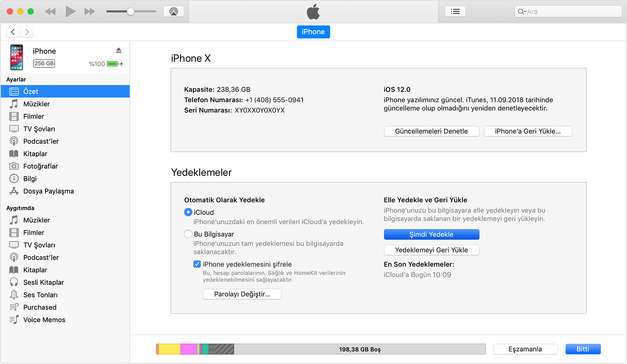This screenshot has height=364, width=627.
Task: Select Bu Bilgisayar backup radio option
Action: click(x=188, y=234)
